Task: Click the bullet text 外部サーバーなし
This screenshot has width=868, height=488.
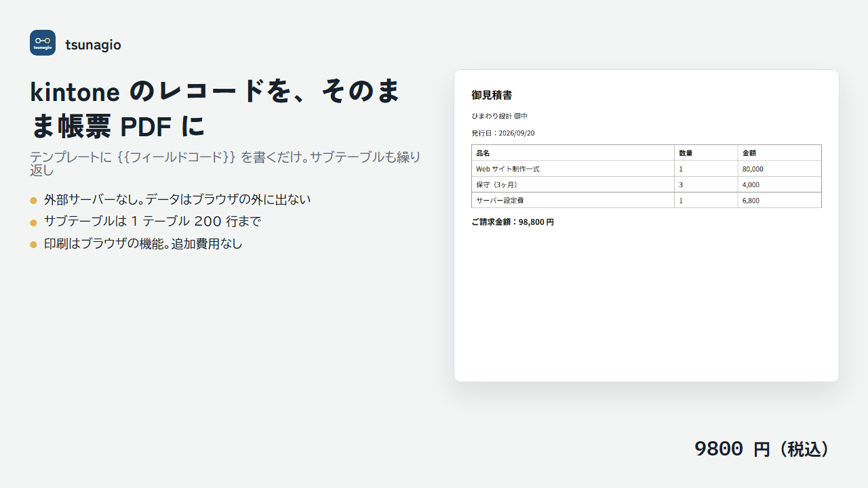Action: click(177, 199)
